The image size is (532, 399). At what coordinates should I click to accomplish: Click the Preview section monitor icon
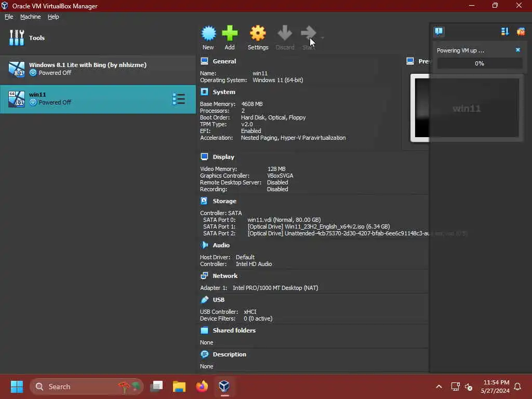410,61
